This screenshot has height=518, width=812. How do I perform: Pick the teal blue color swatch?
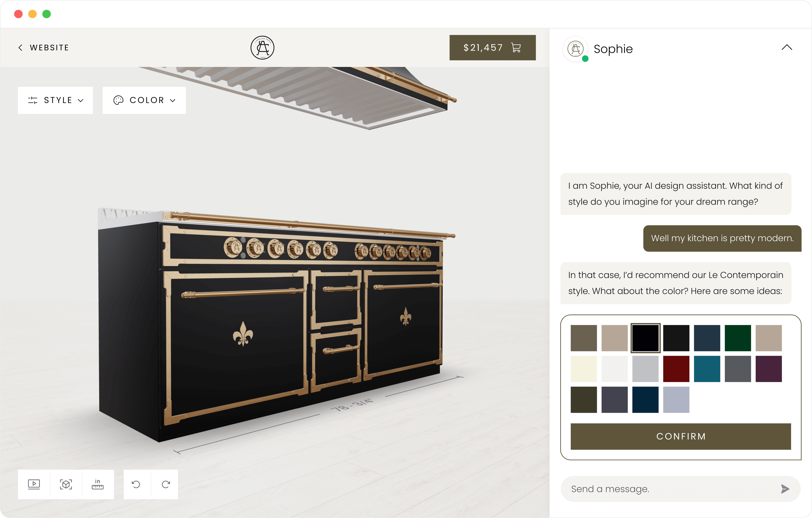(x=707, y=369)
